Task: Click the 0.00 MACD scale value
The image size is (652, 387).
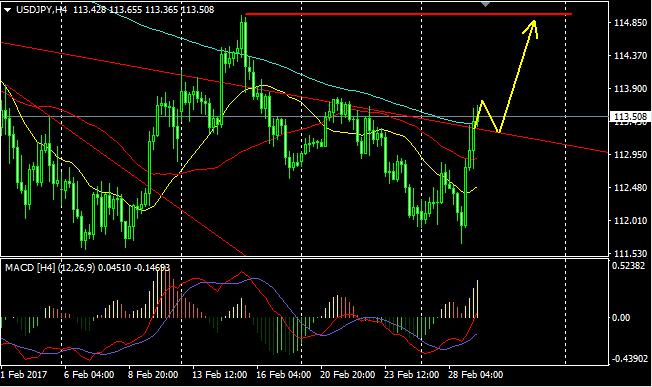Action: (x=622, y=318)
